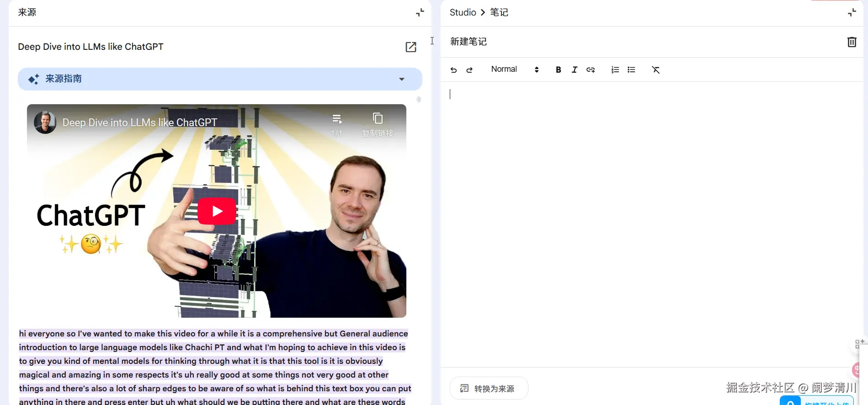Viewport: 868px width, 405px height.
Task: Start a bulleted list
Action: click(x=631, y=70)
